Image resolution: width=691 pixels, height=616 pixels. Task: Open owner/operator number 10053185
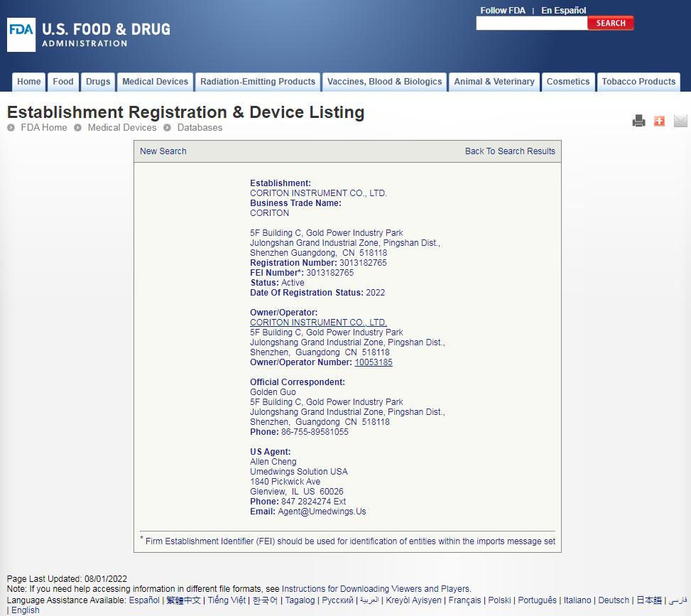[374, 362]
